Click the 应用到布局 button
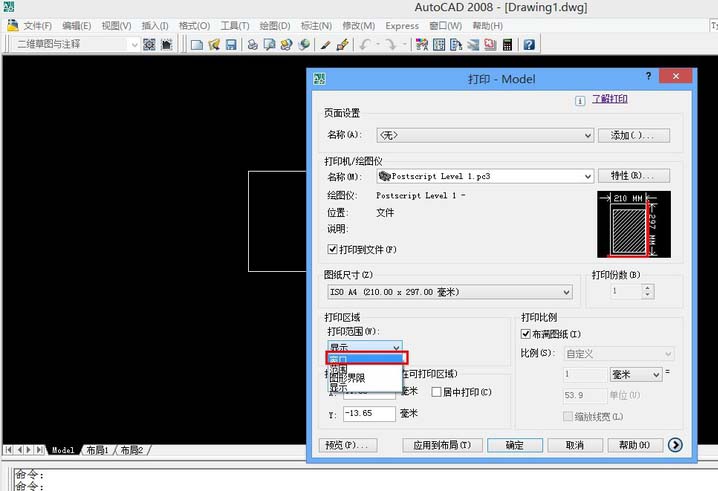 click(442, 445)
